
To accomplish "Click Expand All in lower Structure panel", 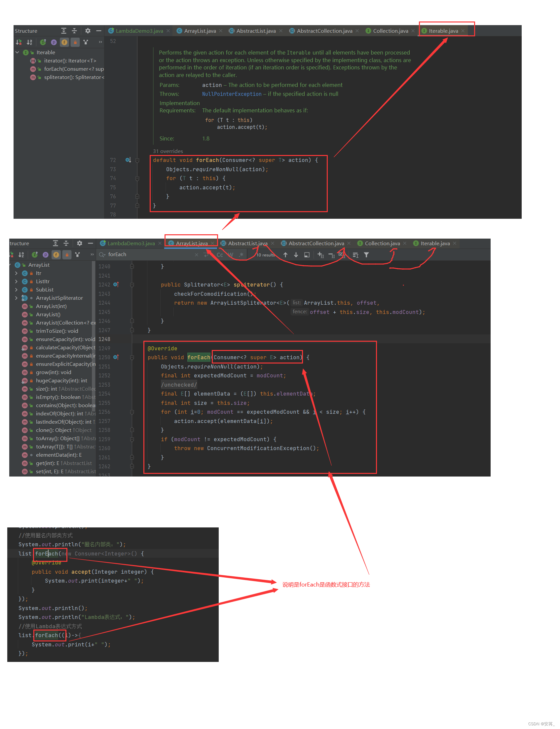I will 55,243.
